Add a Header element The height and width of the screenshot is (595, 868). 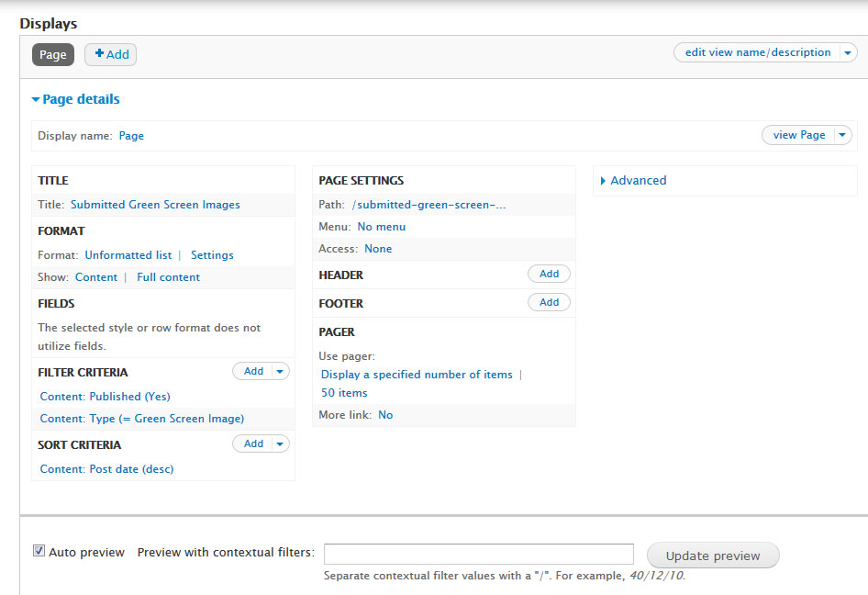pos(549,274)
